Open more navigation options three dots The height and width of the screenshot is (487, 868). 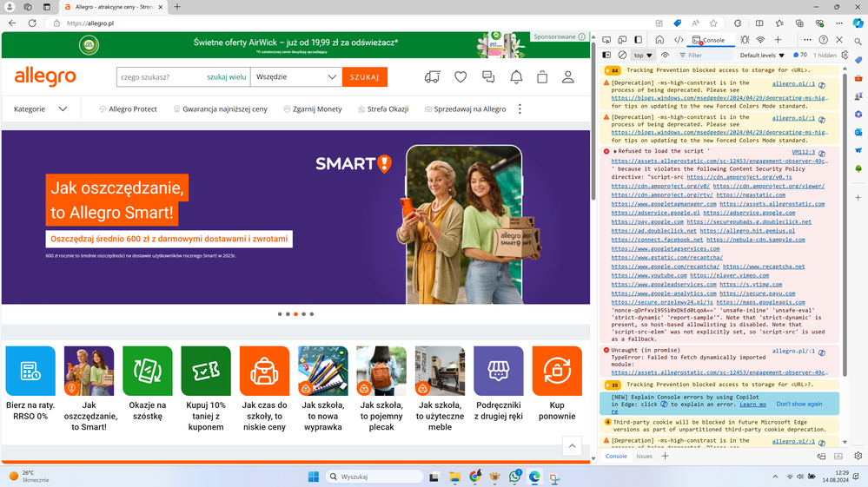pyautogui.click(x=520, y=109)
